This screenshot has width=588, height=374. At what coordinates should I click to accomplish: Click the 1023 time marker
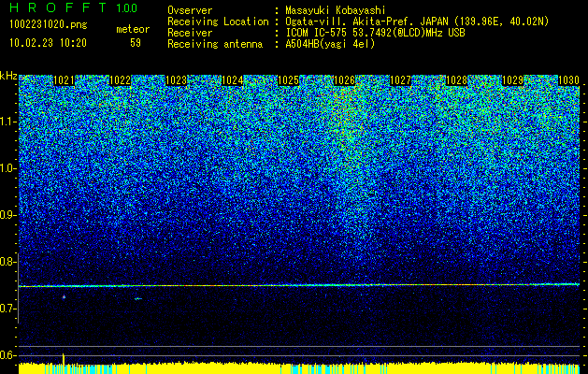[177, 80]
